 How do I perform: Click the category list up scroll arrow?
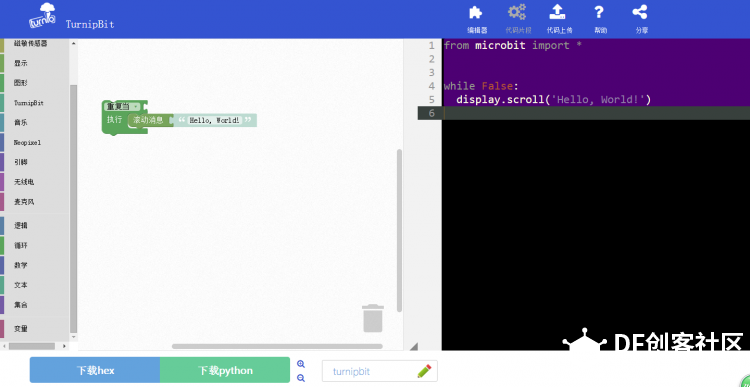tap(74, 44)
